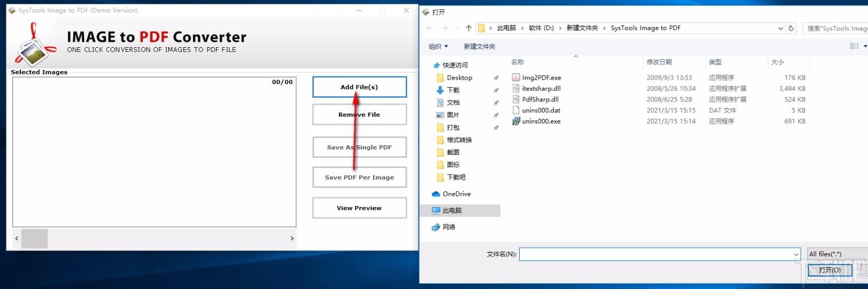Choose Save As Single PDF
This screenshot has width=868, height=289.
(x=359, y=147)
